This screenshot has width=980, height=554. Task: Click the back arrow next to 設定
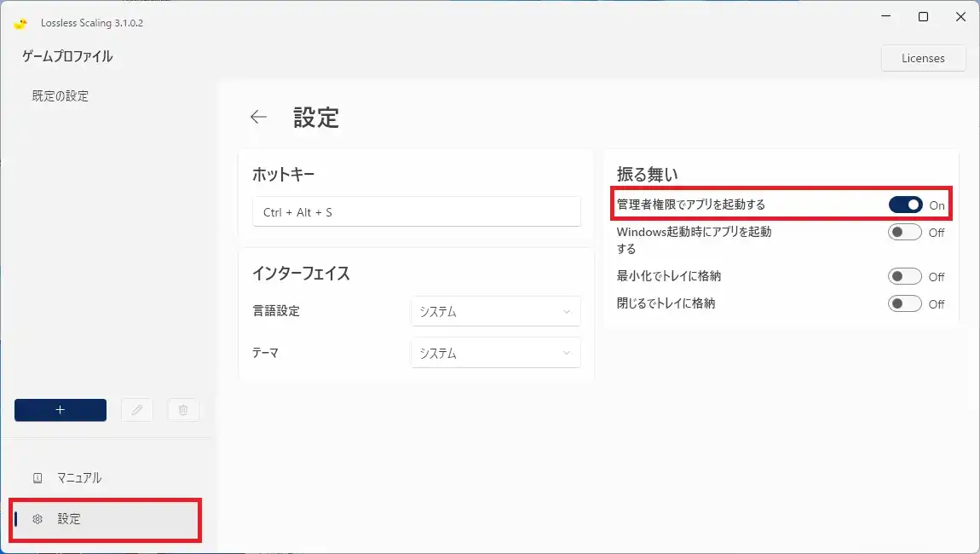coord(259,118)
